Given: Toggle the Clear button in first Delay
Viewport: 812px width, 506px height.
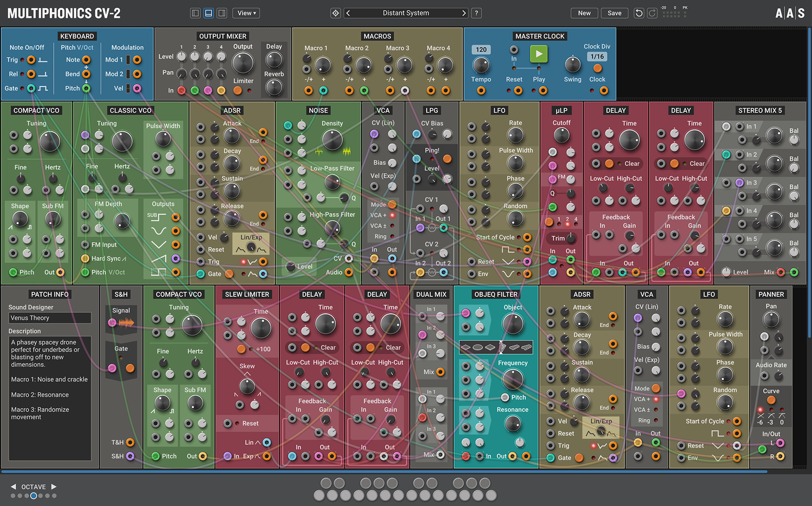Looking at the screenshot, I should tap(610, 164).
